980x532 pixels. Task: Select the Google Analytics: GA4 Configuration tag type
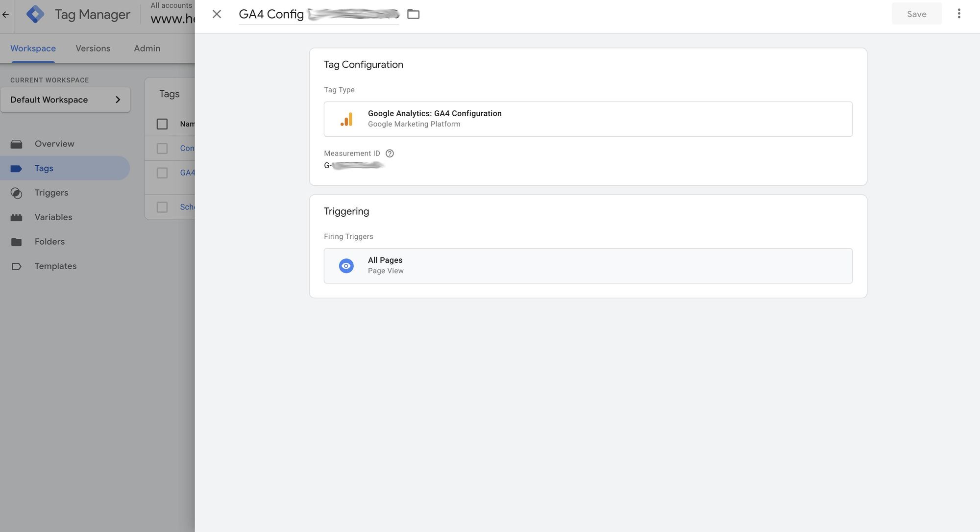pos(588,119)
